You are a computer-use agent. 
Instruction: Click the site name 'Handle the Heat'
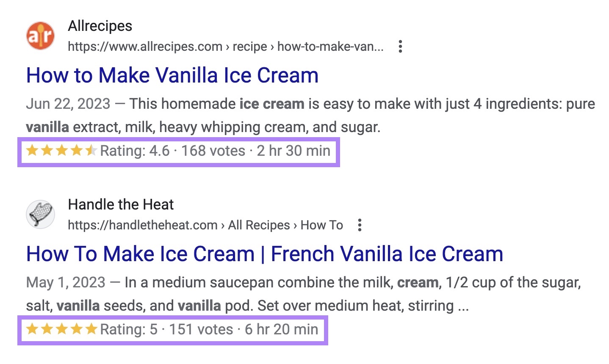click(121, 204)
